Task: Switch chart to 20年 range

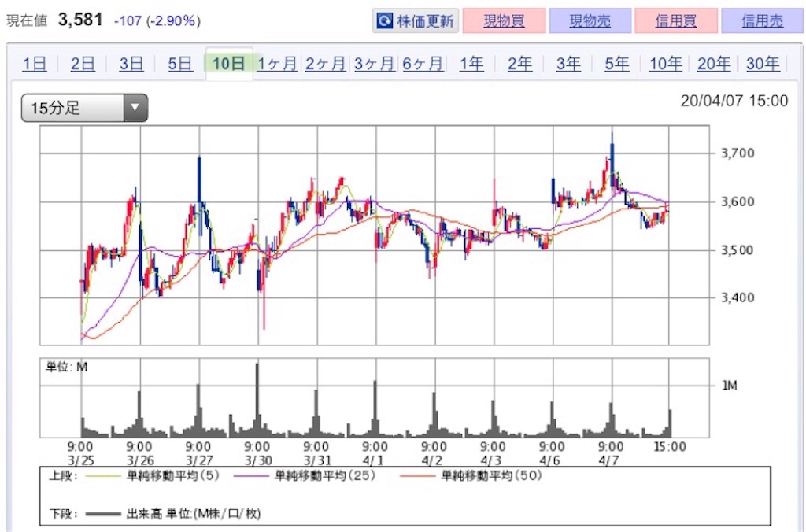Action: point(714,64)
